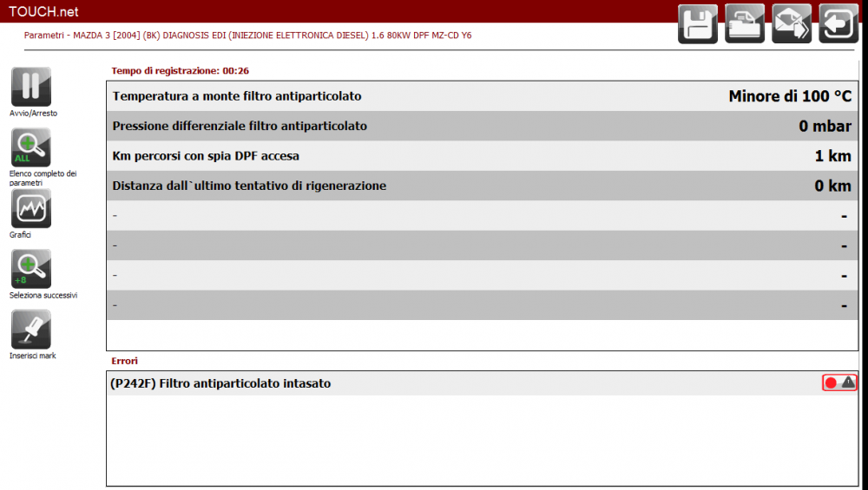Select Pressione differenziale filtro antiparticolato row
The image size is (868, 490).
240,127
